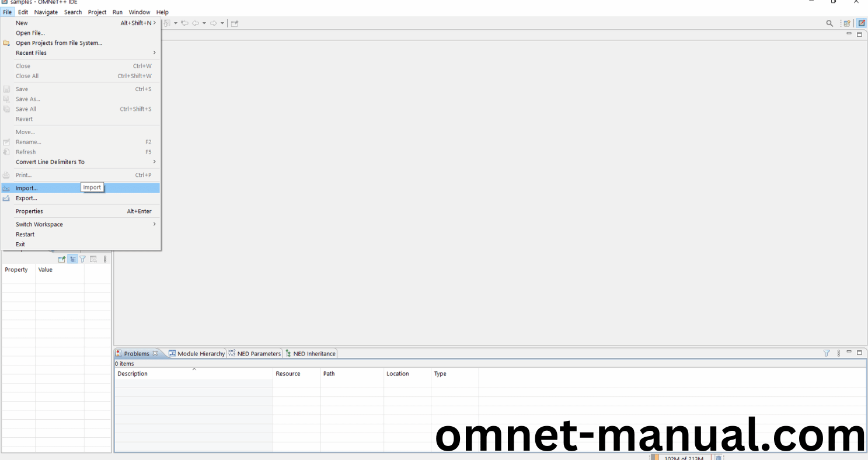Open the Module Hierarchy tab

(197, 354)
